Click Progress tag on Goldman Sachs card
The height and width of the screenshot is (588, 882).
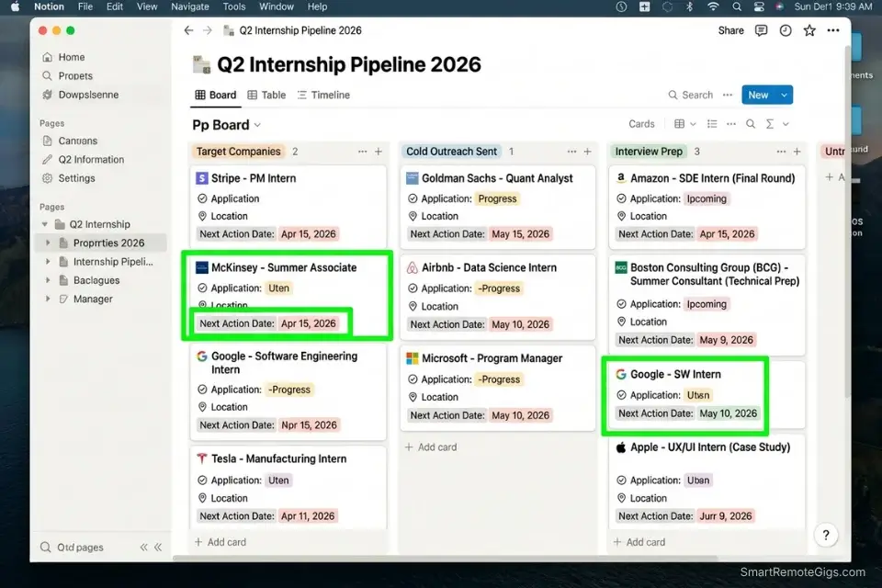point(497,198)
